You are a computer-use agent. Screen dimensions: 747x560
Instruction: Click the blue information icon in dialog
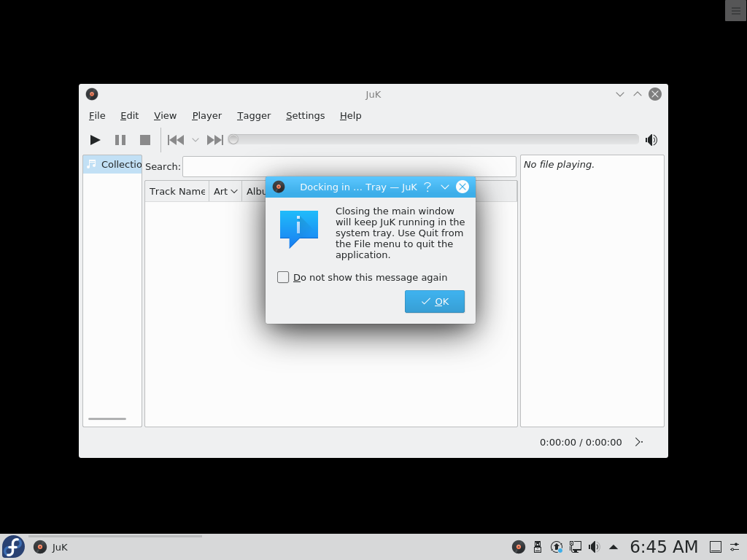(x=298, y=229)
